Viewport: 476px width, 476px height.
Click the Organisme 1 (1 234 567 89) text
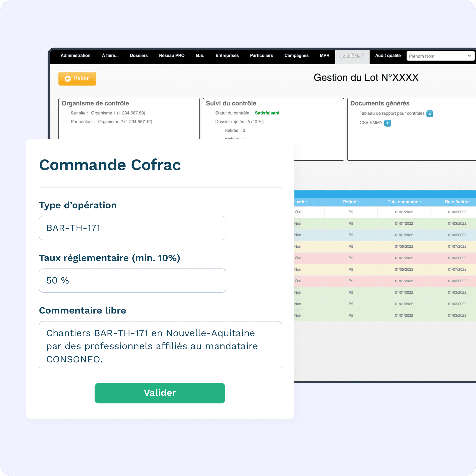[118, 113]
